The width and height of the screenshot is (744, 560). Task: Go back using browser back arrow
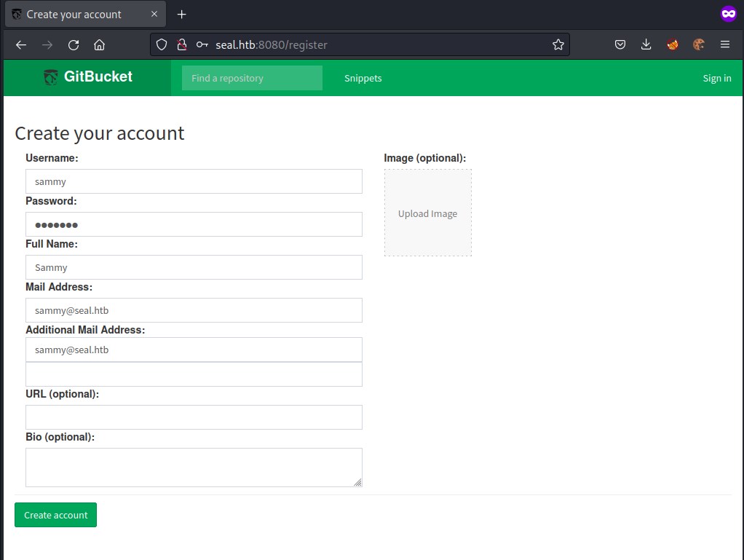[x=21, y=45]
